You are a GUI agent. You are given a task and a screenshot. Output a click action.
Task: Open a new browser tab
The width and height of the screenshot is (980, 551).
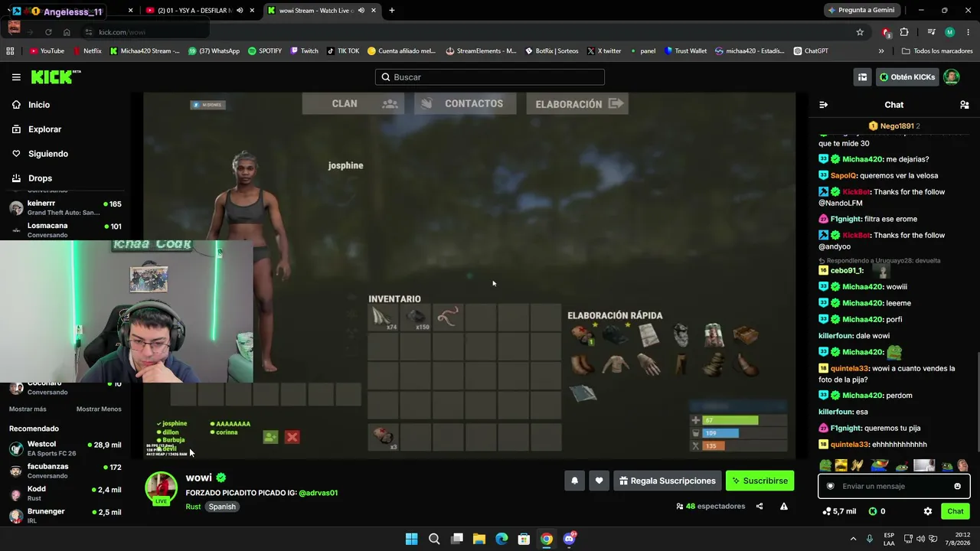[391, 11]
